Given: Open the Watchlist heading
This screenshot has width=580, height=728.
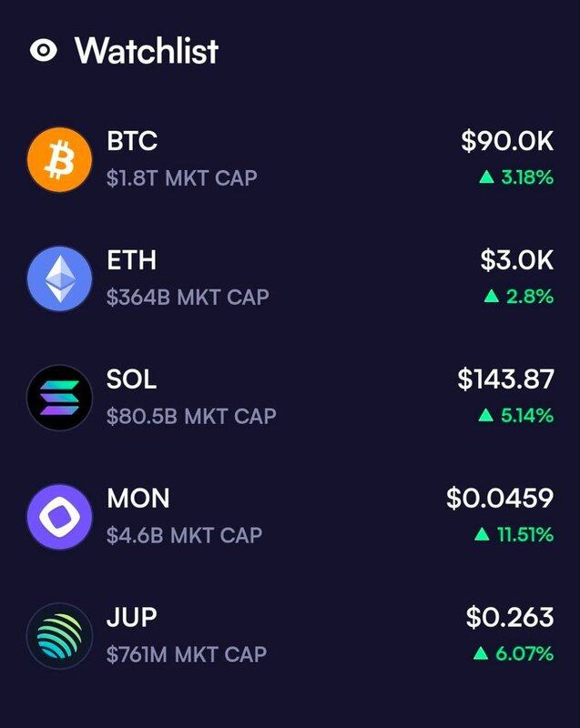Looking at the screenshot, I should (146, 51).
